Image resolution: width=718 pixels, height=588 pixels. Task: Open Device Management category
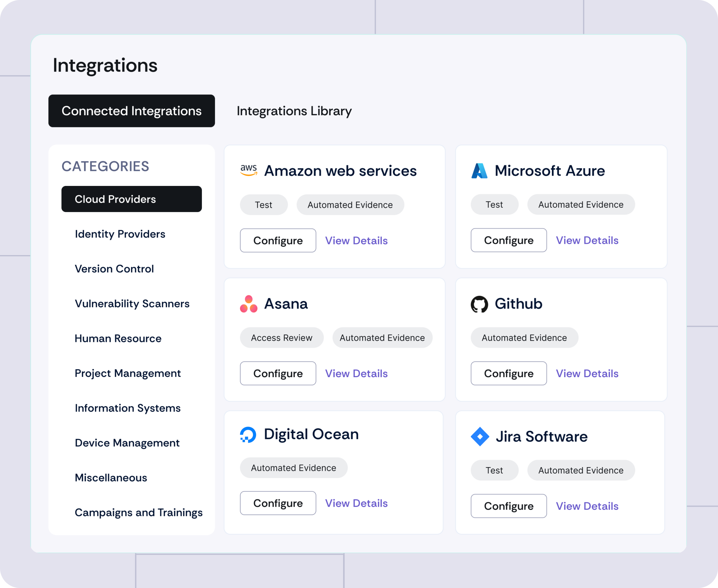(x=127, y=443)
